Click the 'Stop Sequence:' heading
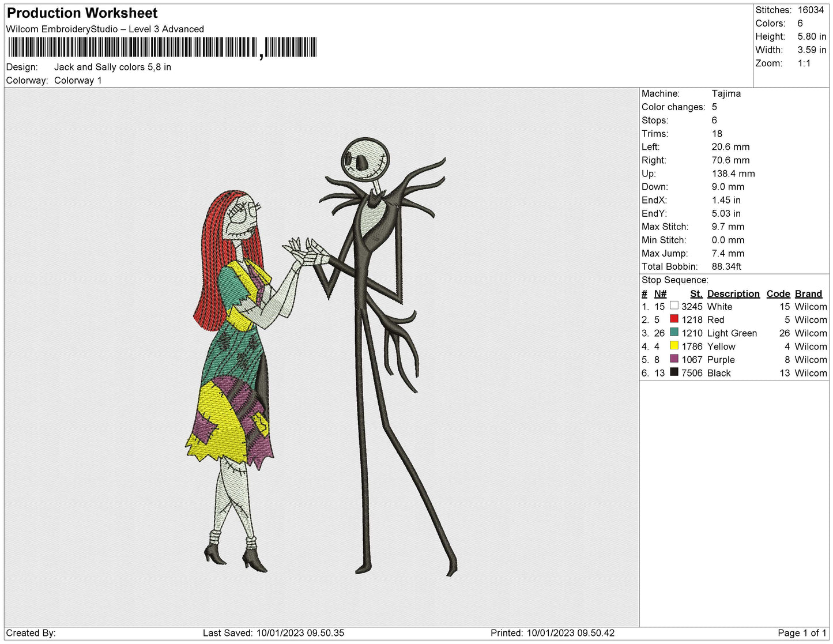The height and width of the screenshot is (644, 833). pyautogui.click(x=675, y=280)
